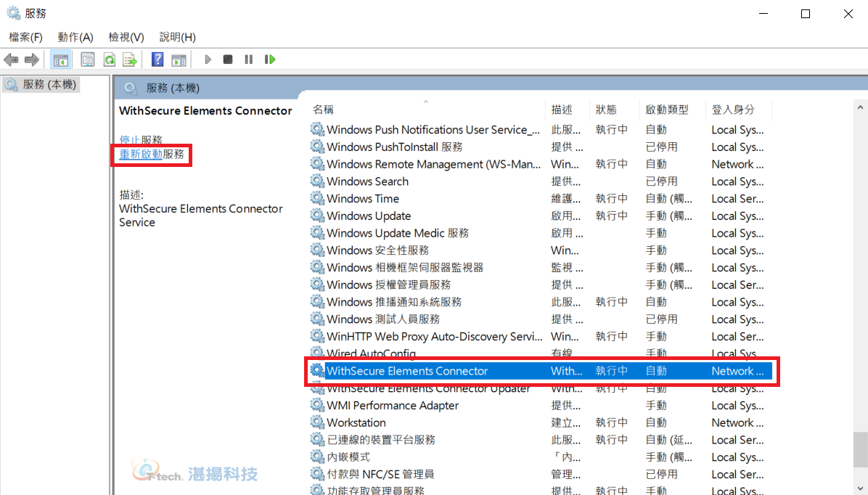Open the Properties toolbar icon

pos(88,60)
